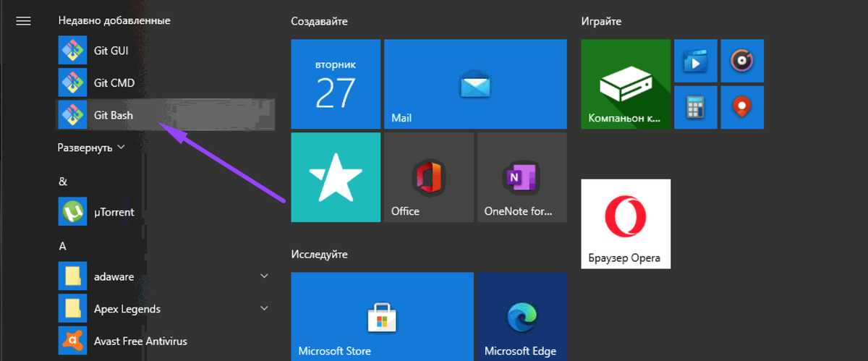Open the Microsoft Store tile
The width and height of the screenshot is (868, 361).
(x=382, y=316)
